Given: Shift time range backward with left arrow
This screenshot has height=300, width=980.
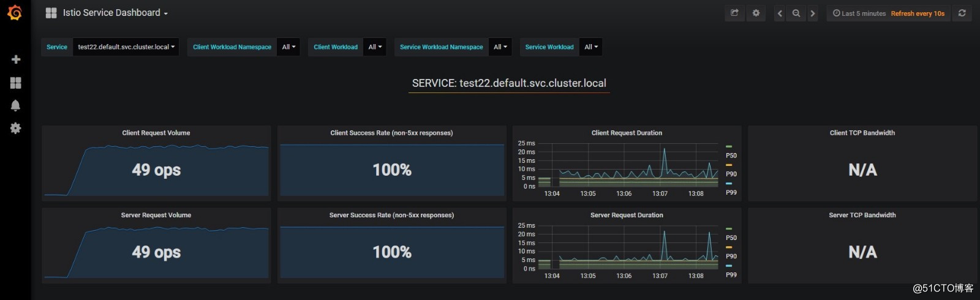Looking at the screenshot, I should [x=780, y=13].
